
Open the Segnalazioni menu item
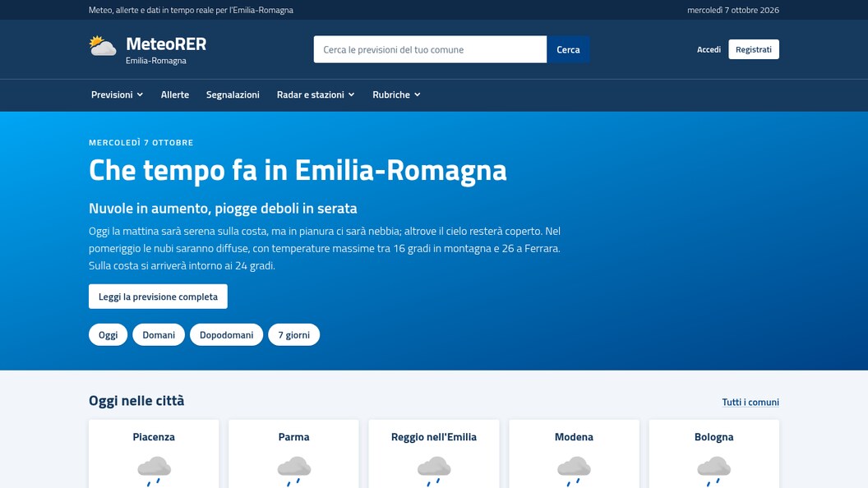coord(233,94)
